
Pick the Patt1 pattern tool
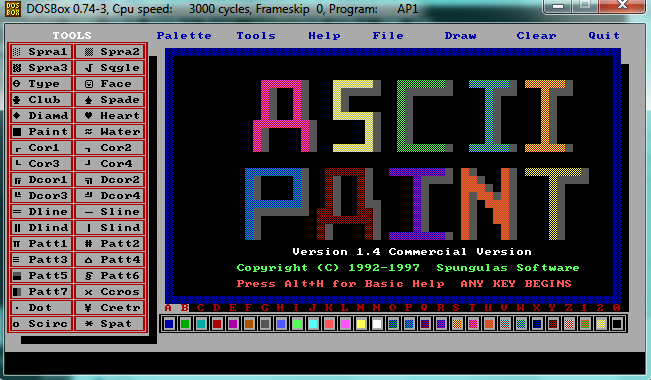tap(41, 243)
